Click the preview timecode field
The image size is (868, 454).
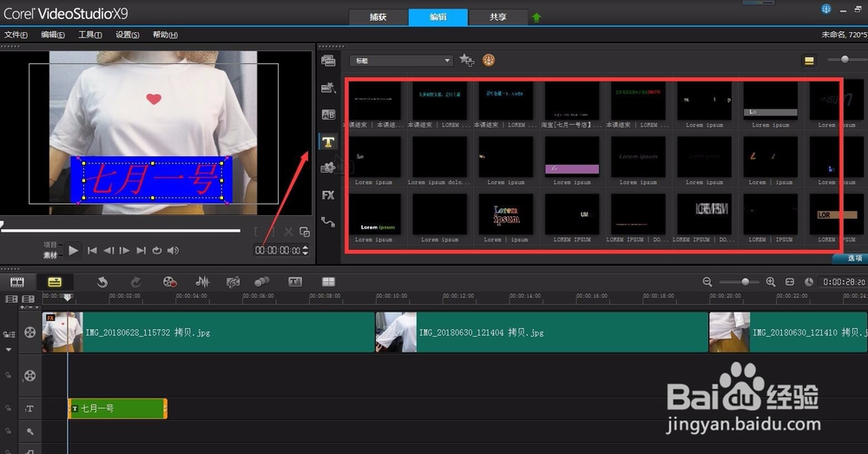(278, 251)
